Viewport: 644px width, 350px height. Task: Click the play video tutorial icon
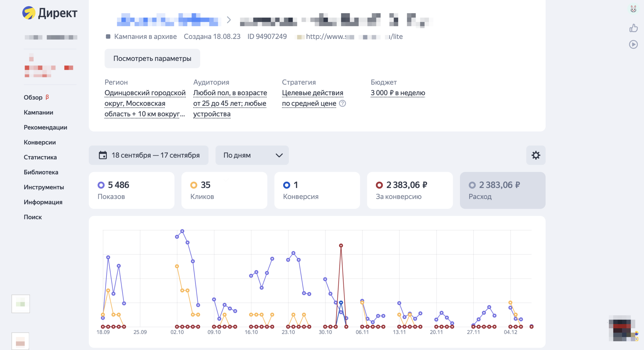pos(633,45)
